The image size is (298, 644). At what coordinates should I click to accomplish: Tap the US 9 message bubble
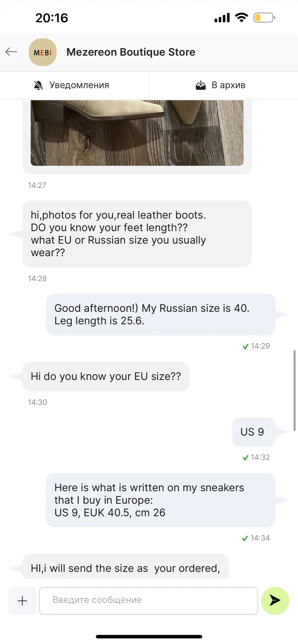coord(254,432)
